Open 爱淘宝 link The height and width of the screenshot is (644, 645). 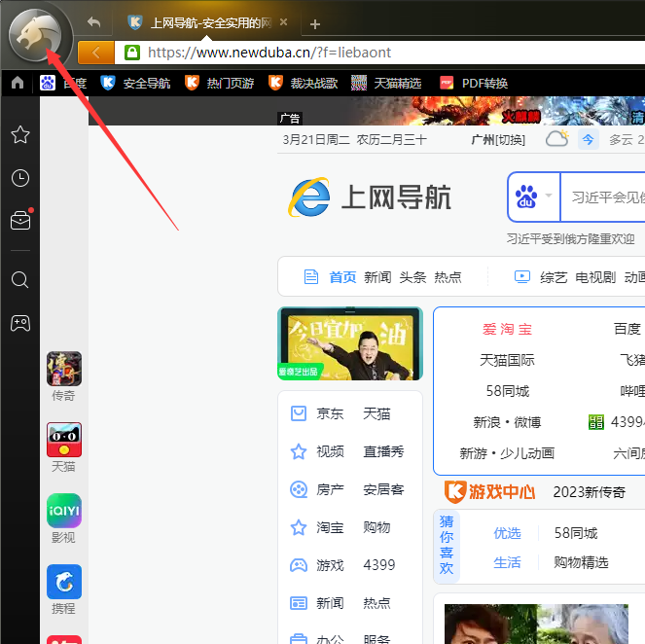507,329
